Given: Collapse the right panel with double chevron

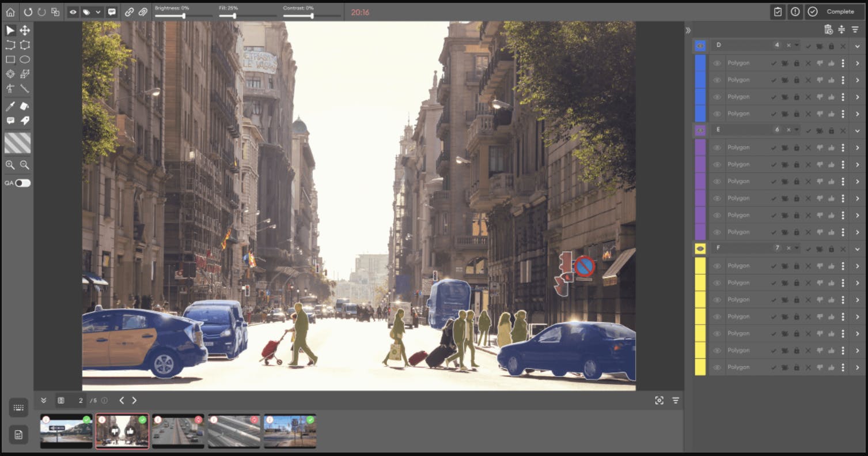Looking at the screenshot, I should tap(688, 30).
